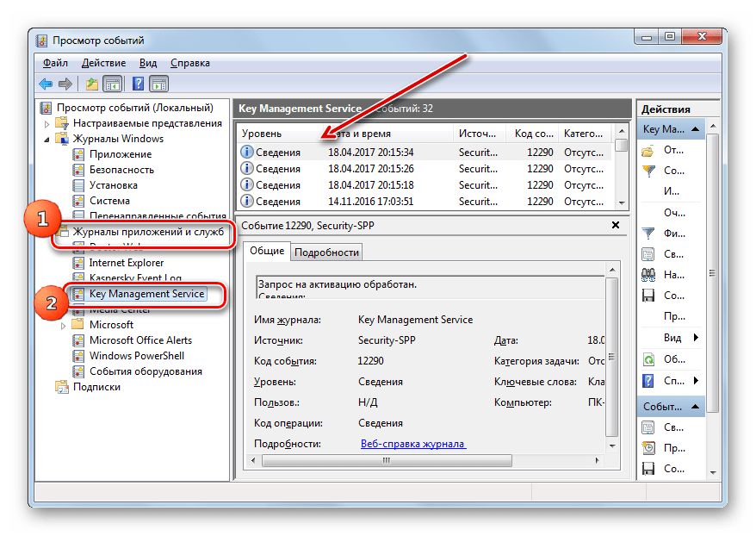Open the Действие menu
The image size is (756, 536).
tap(103, 63)
